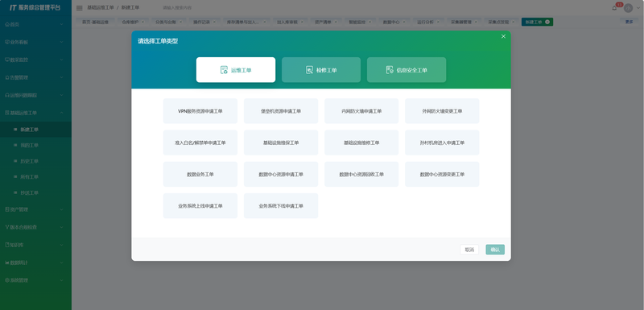Click the 业务看板 sidebar icon

pos(7,42)
